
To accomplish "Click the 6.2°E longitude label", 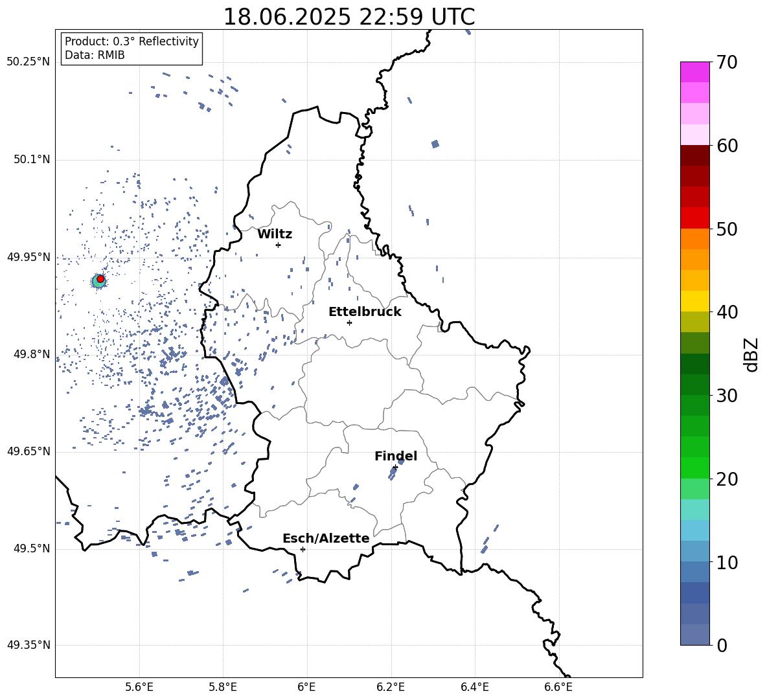I will [x=391, y=687].
